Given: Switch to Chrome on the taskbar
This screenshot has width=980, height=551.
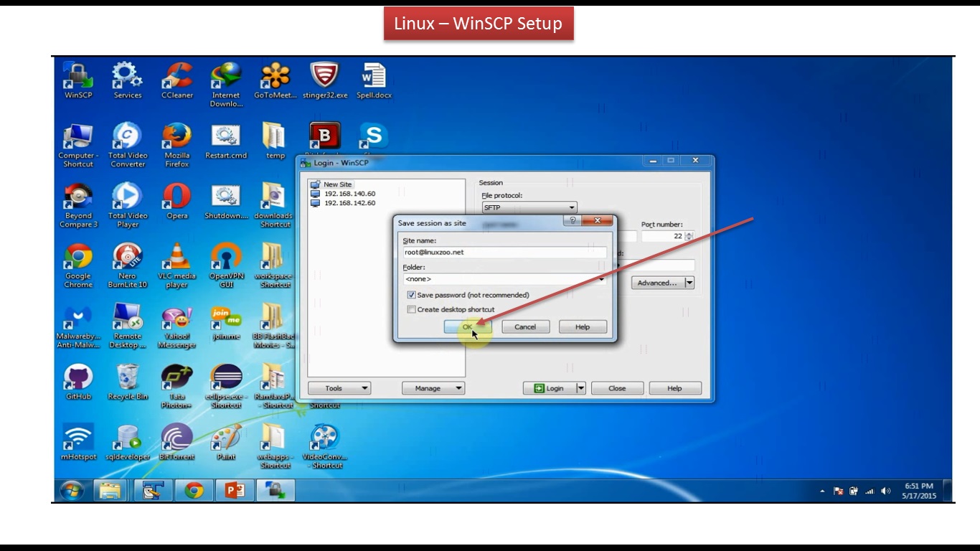Looking at the screenshot, I should click(x=194, y=491).
